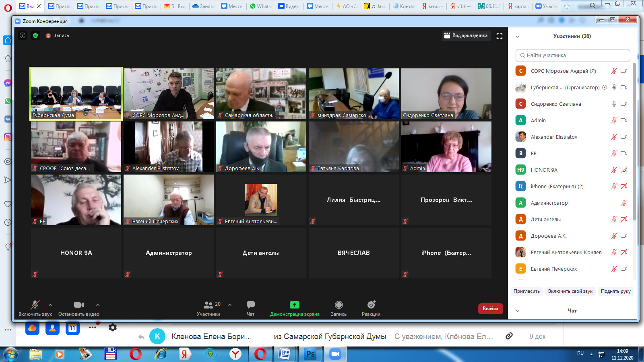Screen dimensions: 644x362
Task: Click Invite (Пригласить) button
Action: [526, 291]
